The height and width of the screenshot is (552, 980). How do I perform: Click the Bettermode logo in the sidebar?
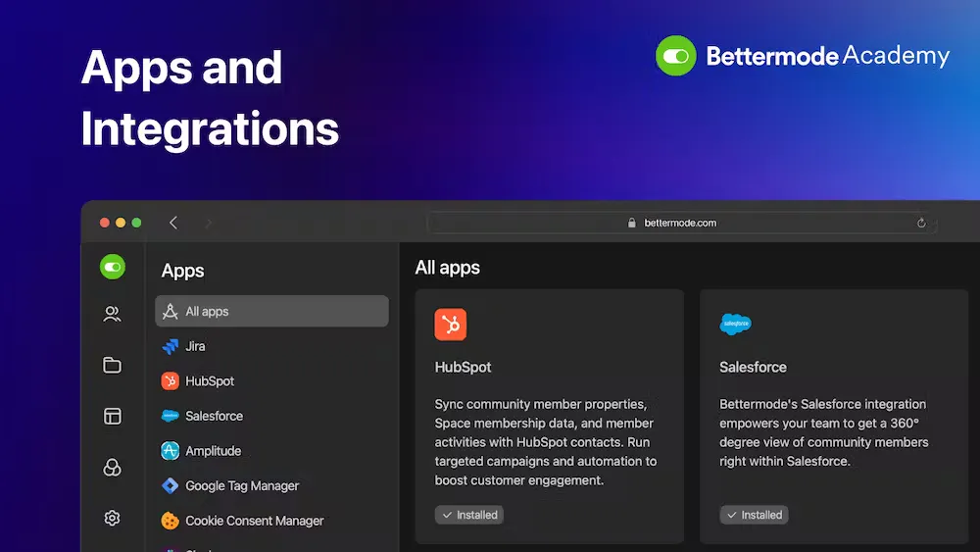113,267
